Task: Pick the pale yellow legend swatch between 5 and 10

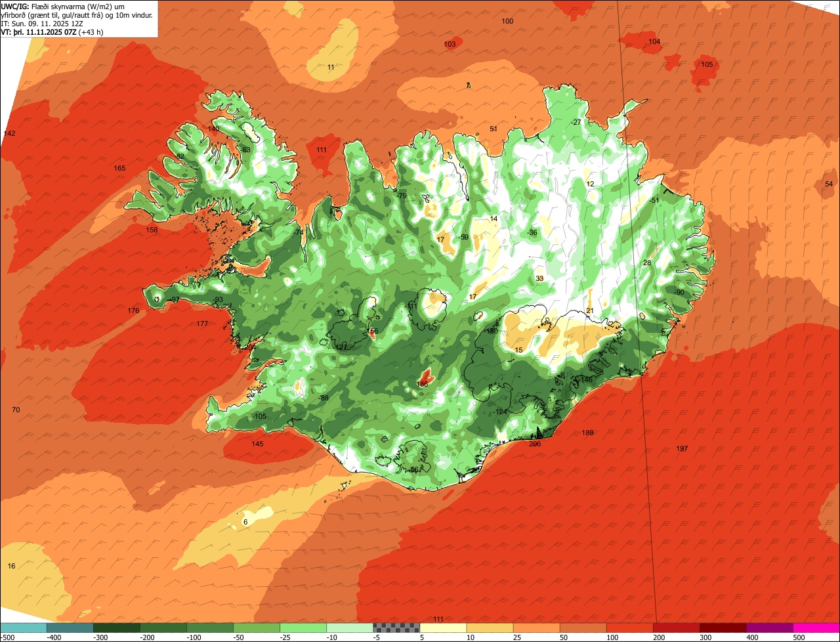Action: [443, 628]
